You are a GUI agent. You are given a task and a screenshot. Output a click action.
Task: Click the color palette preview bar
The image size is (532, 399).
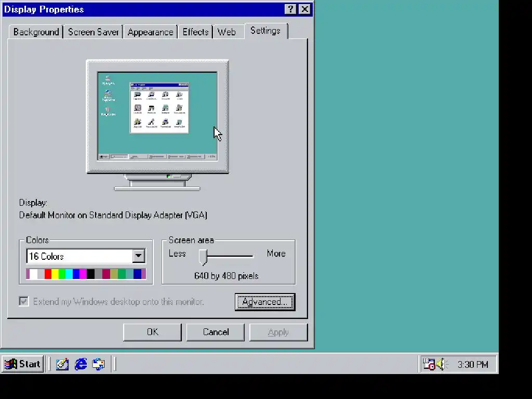pyautogui.click(x=86, y=274)
